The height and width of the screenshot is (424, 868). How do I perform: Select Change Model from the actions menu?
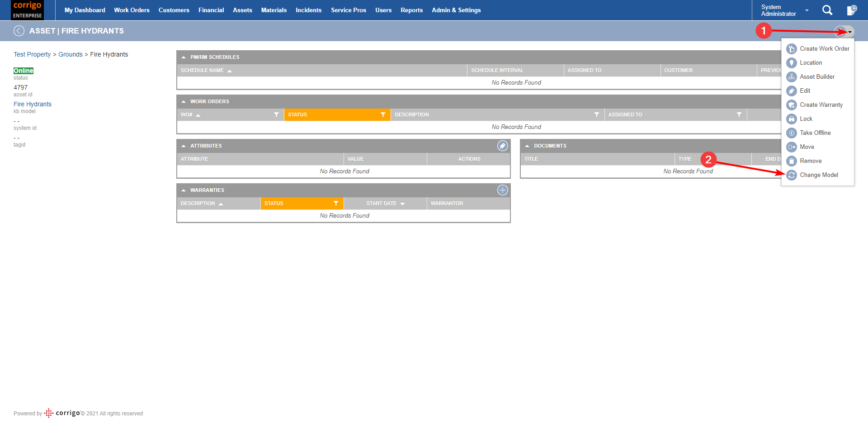click(819, 175)
